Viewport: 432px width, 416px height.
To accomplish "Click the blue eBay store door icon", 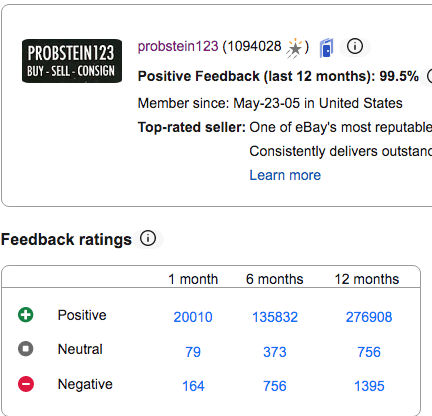I will coord(326,48).
